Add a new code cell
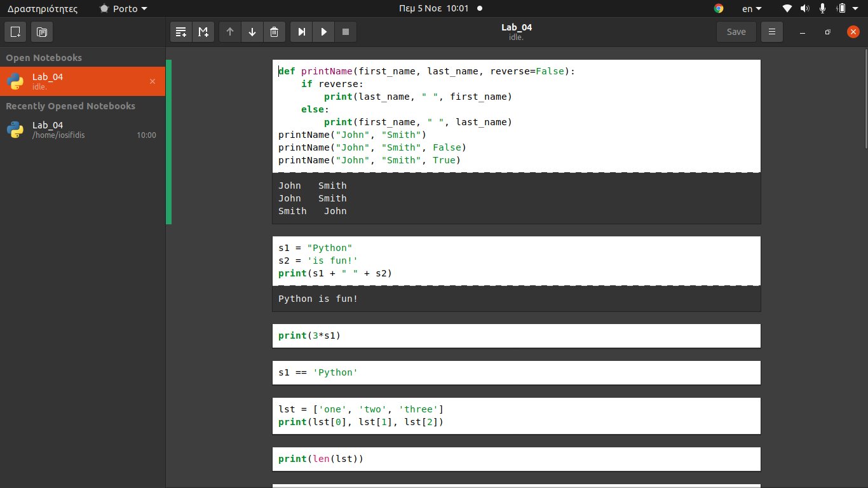The width and height of the screenshot is (868, 488). 182,32
